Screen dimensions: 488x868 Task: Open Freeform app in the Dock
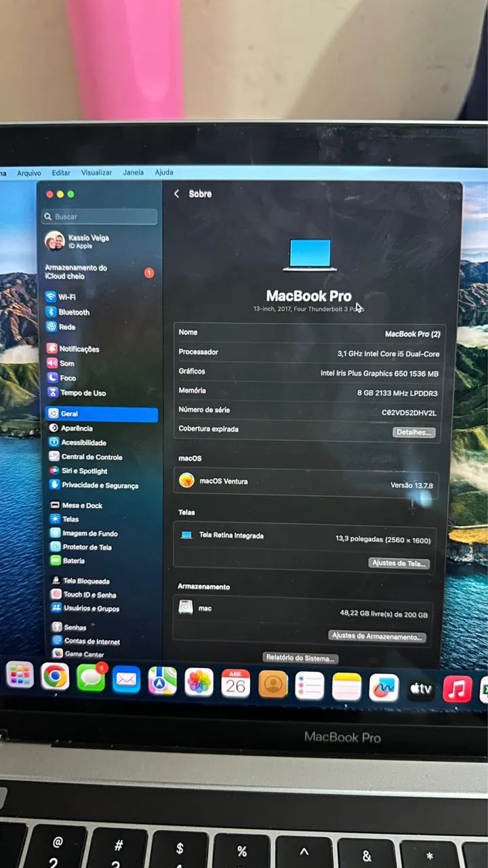(384, 688)
